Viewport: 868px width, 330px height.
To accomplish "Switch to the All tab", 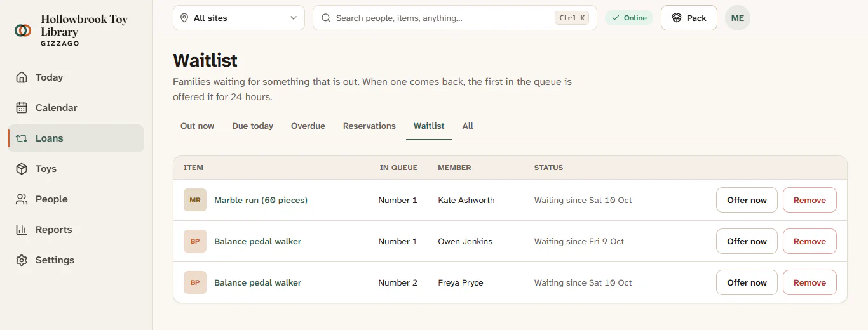I will [x=468, y=126].
